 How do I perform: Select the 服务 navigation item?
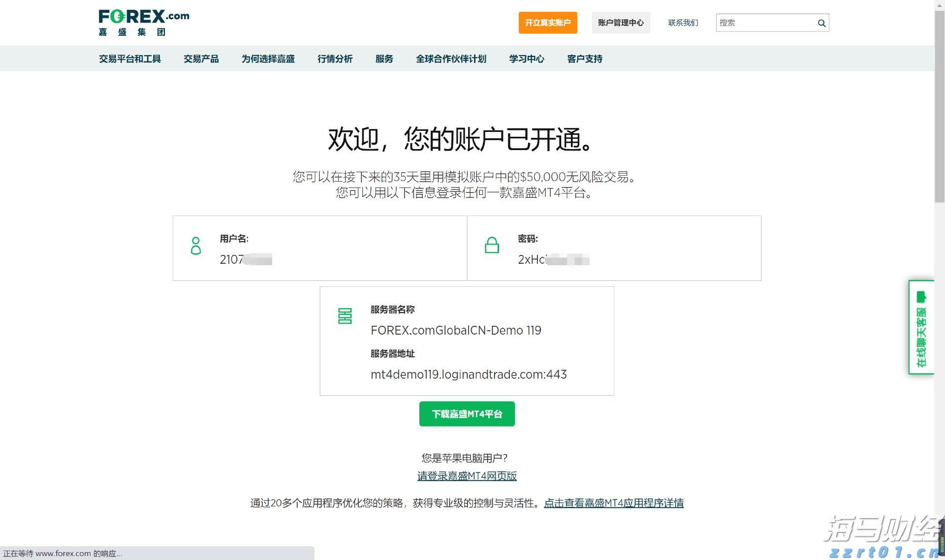coord(384,59)
